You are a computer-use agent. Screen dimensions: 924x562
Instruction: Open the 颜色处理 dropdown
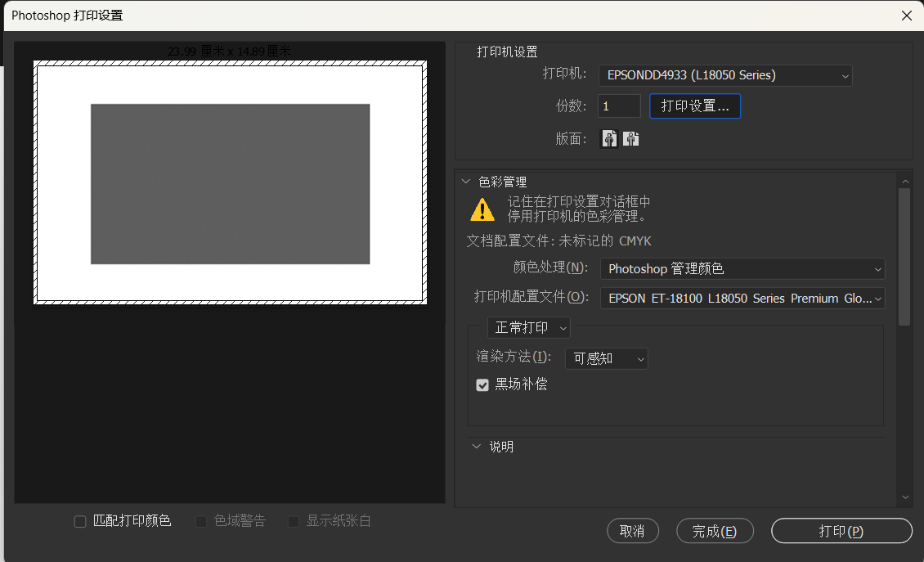tap(742, 268)
